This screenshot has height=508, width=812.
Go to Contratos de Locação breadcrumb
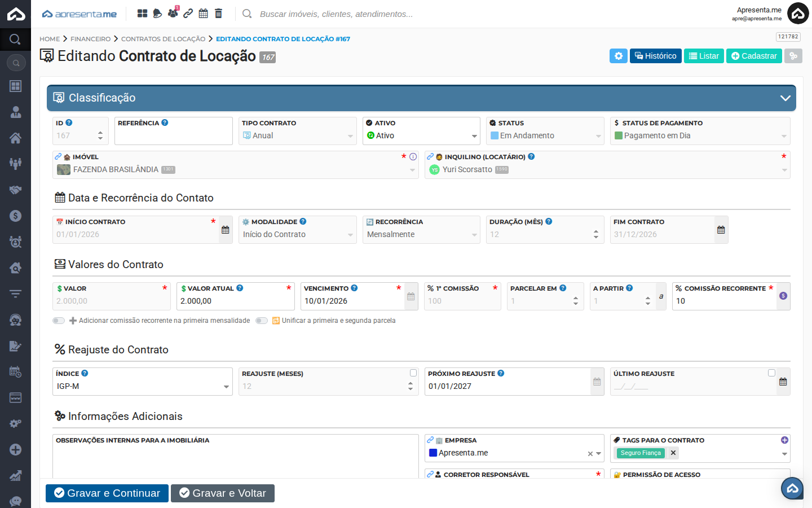[163, 39]
